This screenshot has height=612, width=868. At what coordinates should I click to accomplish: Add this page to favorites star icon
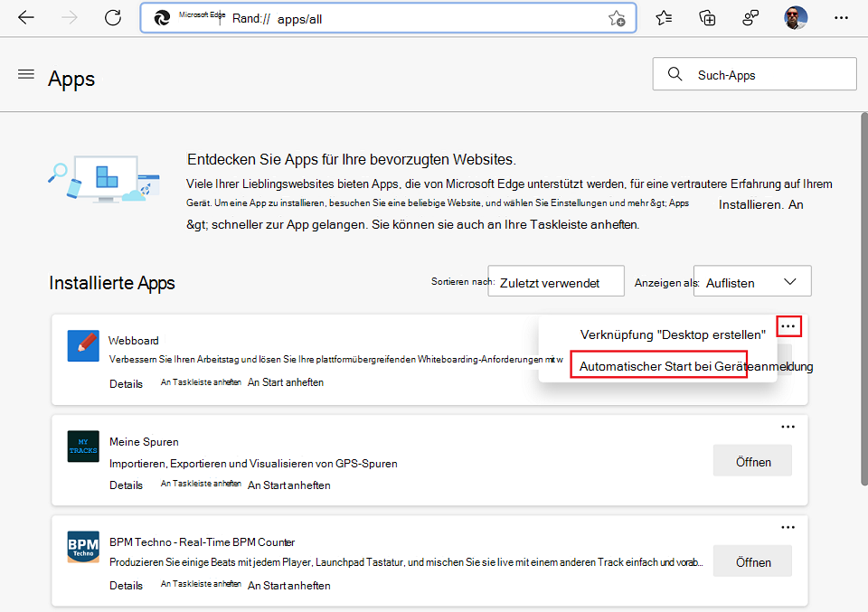click(616, 18)
